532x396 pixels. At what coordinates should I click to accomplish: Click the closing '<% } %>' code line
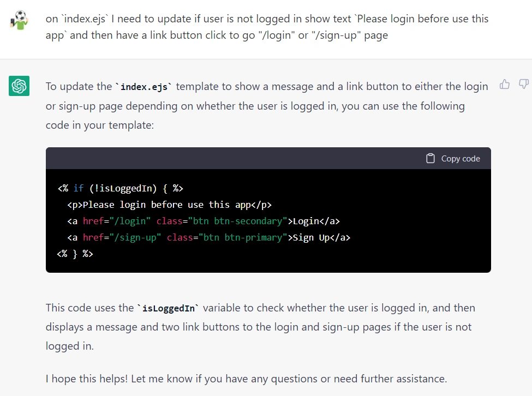point(75,254)
